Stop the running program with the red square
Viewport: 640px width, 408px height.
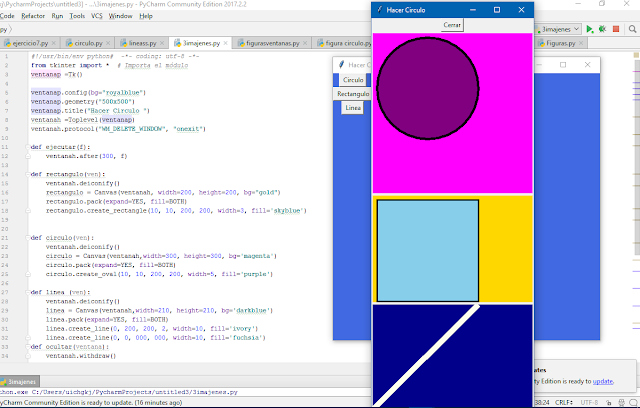(616, 29)
